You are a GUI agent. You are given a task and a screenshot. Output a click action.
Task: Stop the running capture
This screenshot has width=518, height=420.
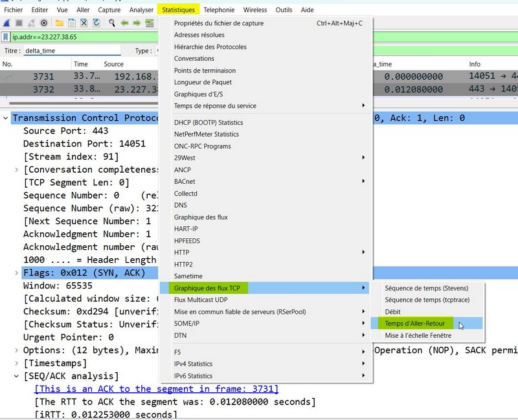[x=19, y=23]
